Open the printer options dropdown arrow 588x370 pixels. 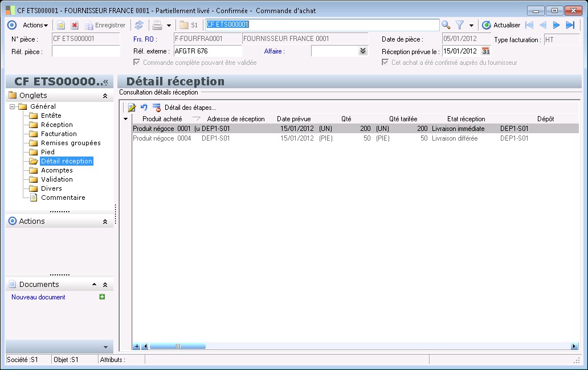point(169,26)
